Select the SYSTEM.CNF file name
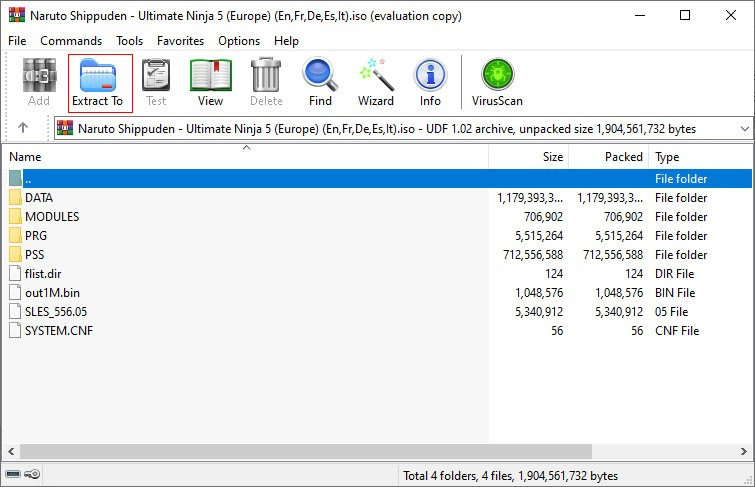755x487 pixels. (x=59, y=330)
